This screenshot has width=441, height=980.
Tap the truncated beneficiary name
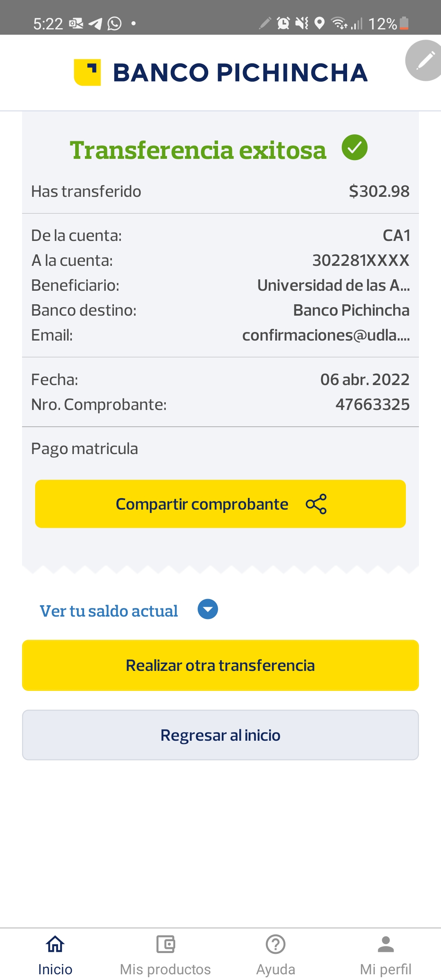click(333, 285)
